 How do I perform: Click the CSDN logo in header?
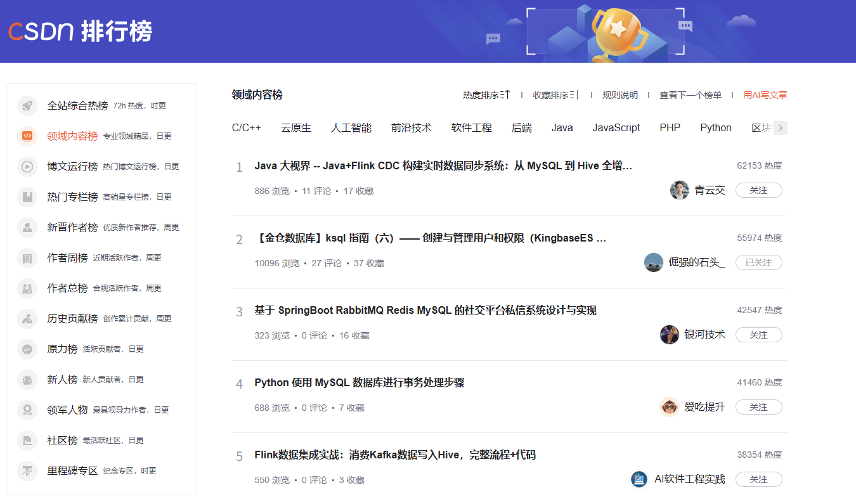pyautogui.click(x=80, y=31)
